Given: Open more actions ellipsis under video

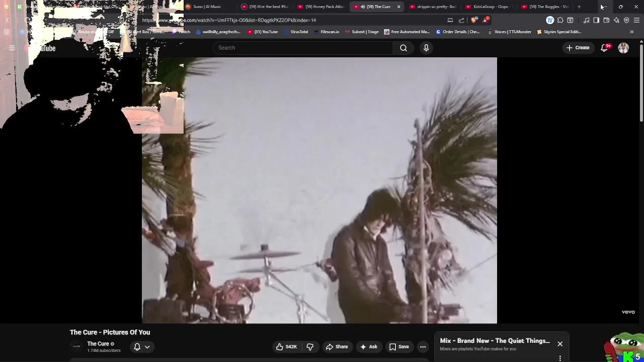Looking at the screenshot, I should click(x=423, y=347).
